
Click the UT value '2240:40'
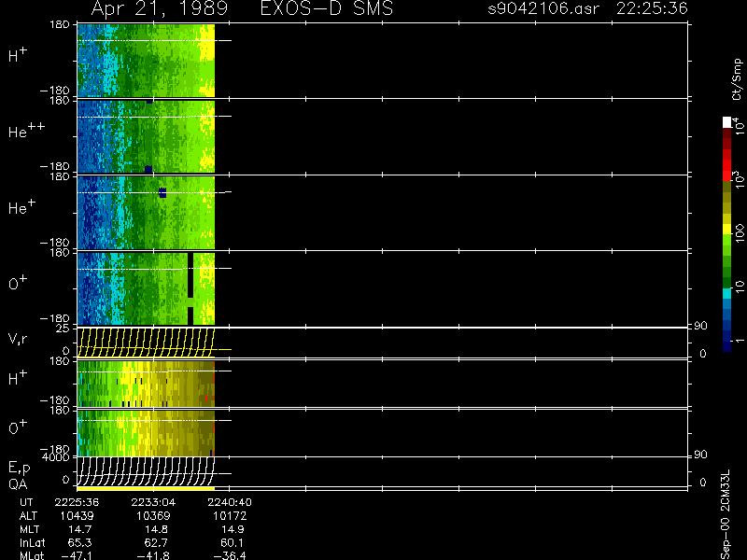230,502
